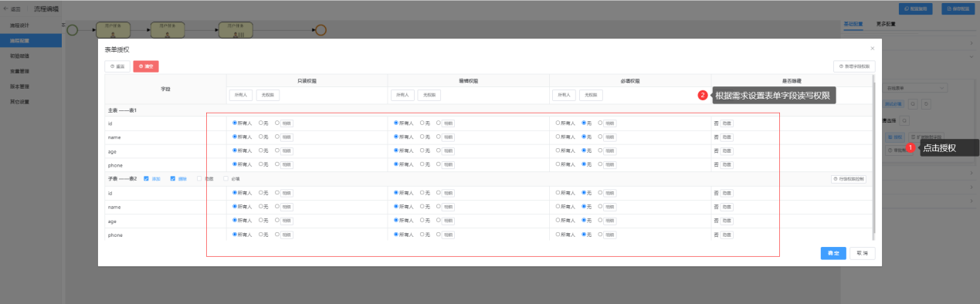Click 所有人 button under 只读权限 header
The image size is (980, 304).
tap(241, 95)
